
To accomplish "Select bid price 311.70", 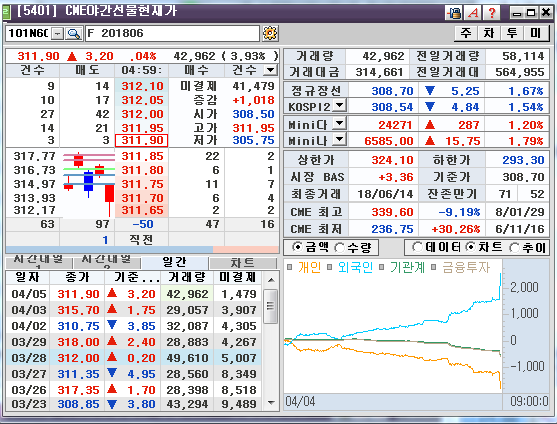I will pos(142,197).
